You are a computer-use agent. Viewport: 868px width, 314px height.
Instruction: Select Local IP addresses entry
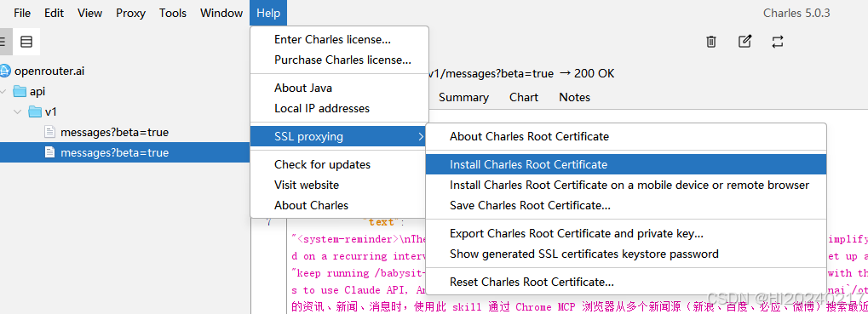click(339, 108)
